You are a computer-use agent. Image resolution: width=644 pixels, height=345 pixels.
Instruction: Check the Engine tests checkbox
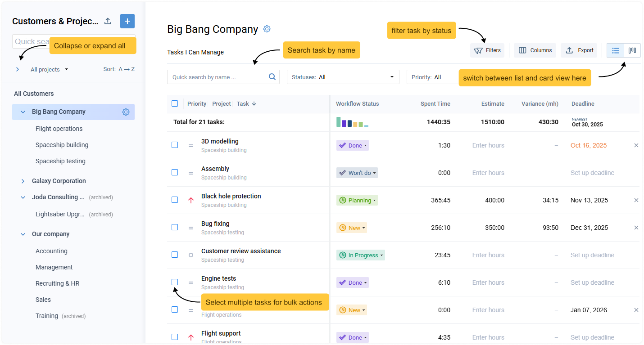point(175,282)
